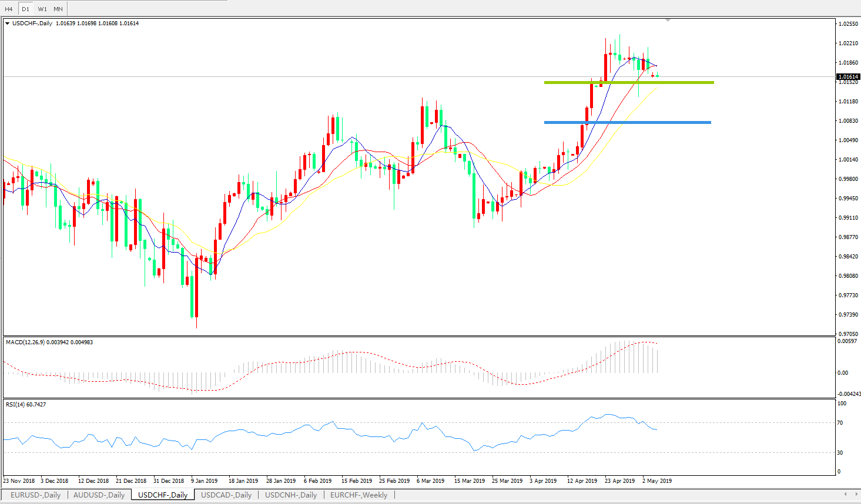
Task: Click the RSI(14) indicator label
Action: coord(15,405)
